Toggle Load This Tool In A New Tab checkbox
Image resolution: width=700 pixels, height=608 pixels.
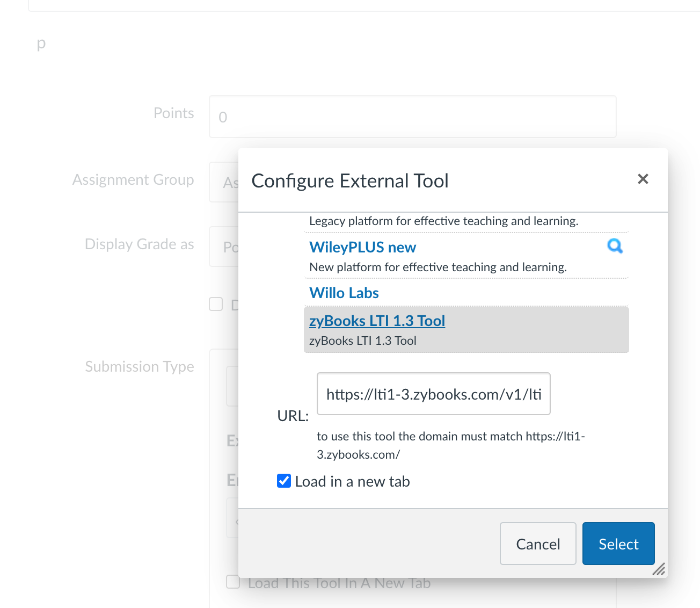[233, 582]
